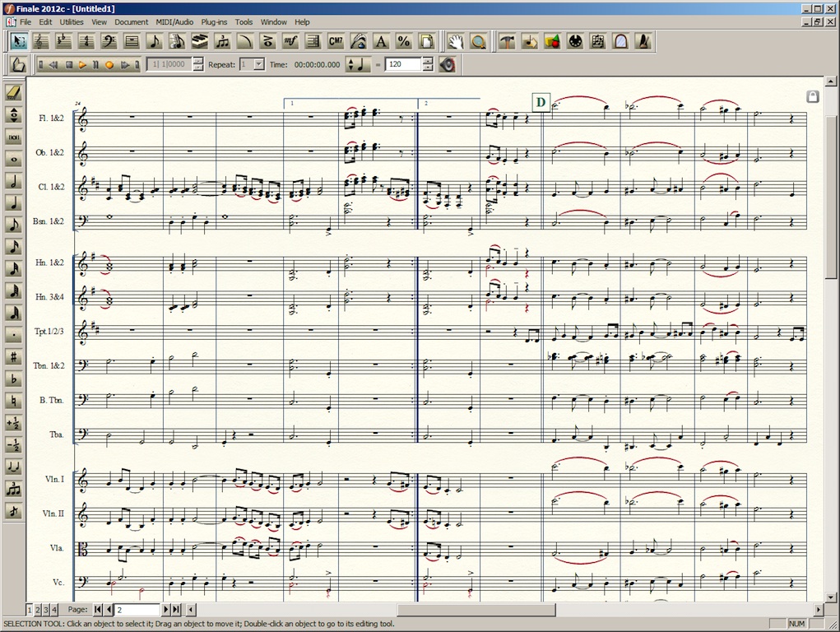Switch to Layer 2 button
Viewport: 840px width, 632px height.
37,610
